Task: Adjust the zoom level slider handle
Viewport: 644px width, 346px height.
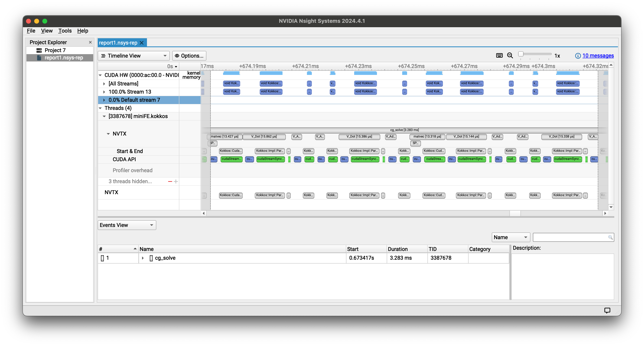Action: pyautogui.click(x=521, y=54)
